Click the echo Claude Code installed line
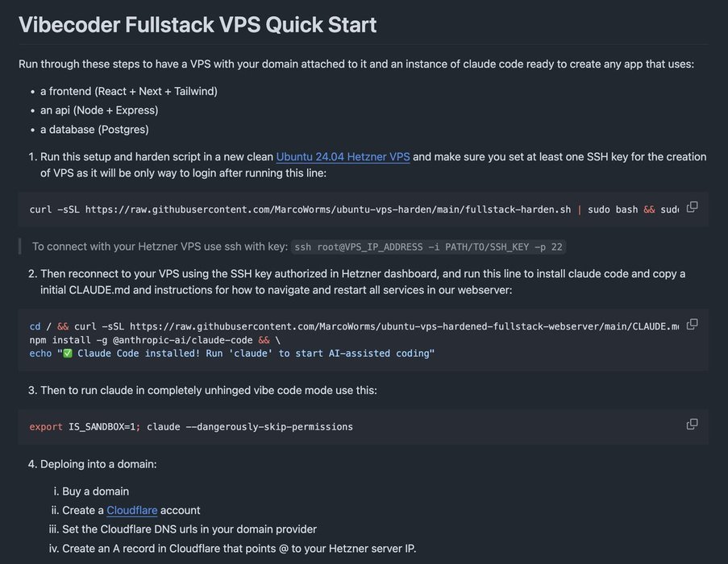728x564 pixels. (231, 354)
